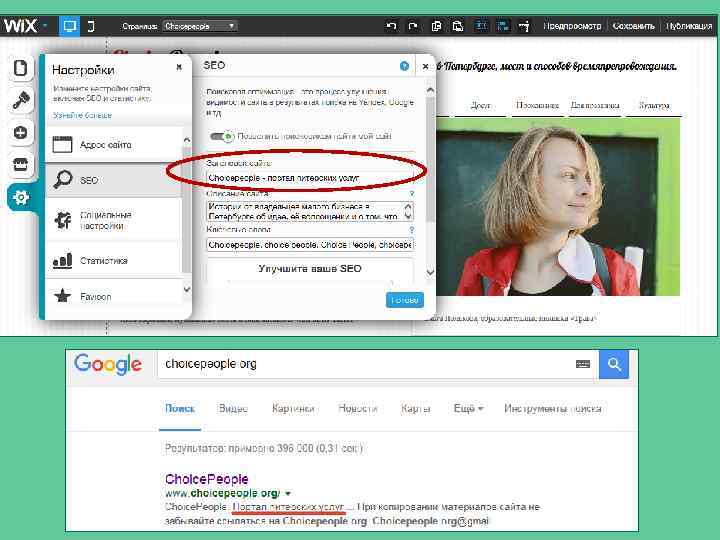Expand the Ещё dropdown

468,408
